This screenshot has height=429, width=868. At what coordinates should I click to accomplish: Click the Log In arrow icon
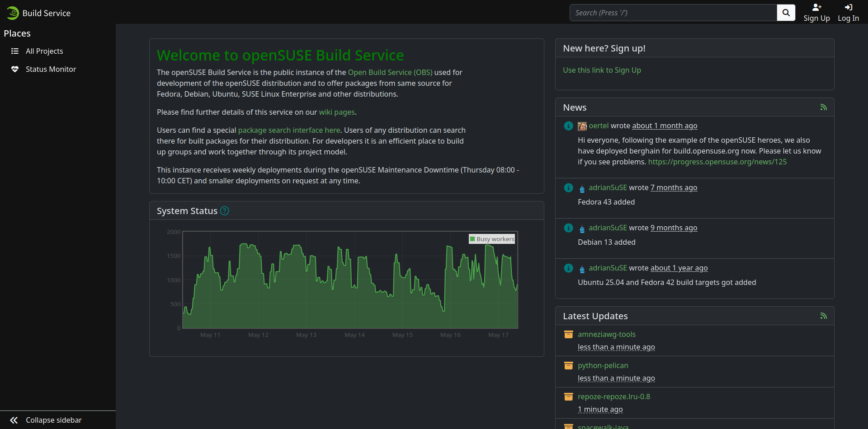[848, 7]
